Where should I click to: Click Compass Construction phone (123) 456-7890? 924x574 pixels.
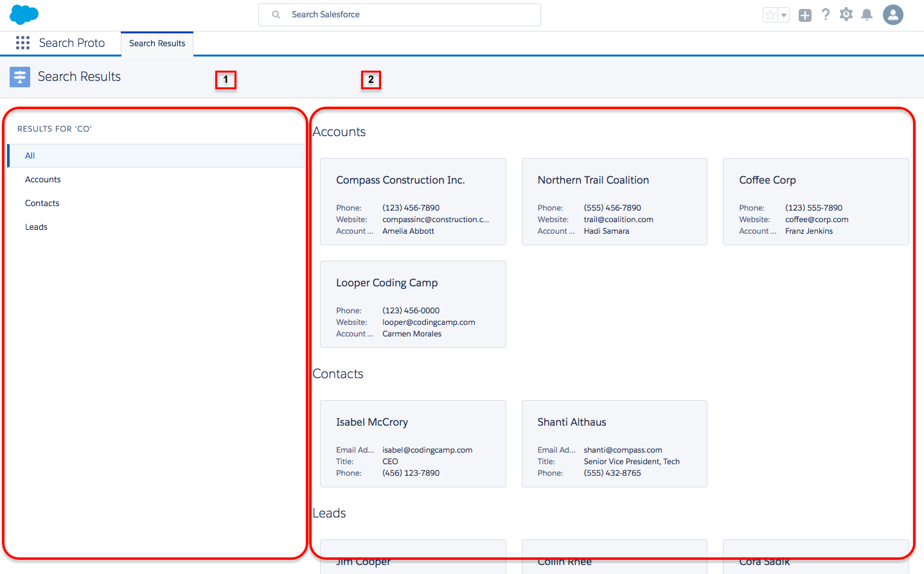coord(411,208)
